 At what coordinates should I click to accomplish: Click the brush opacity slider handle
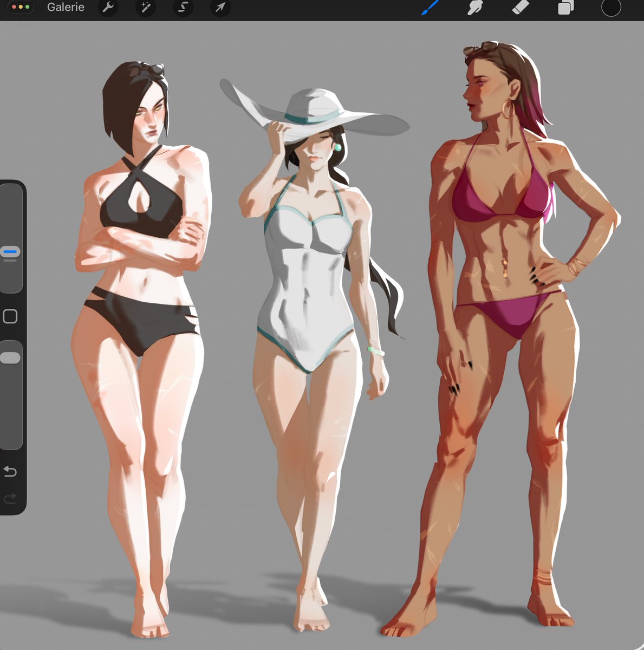[10, 357]
